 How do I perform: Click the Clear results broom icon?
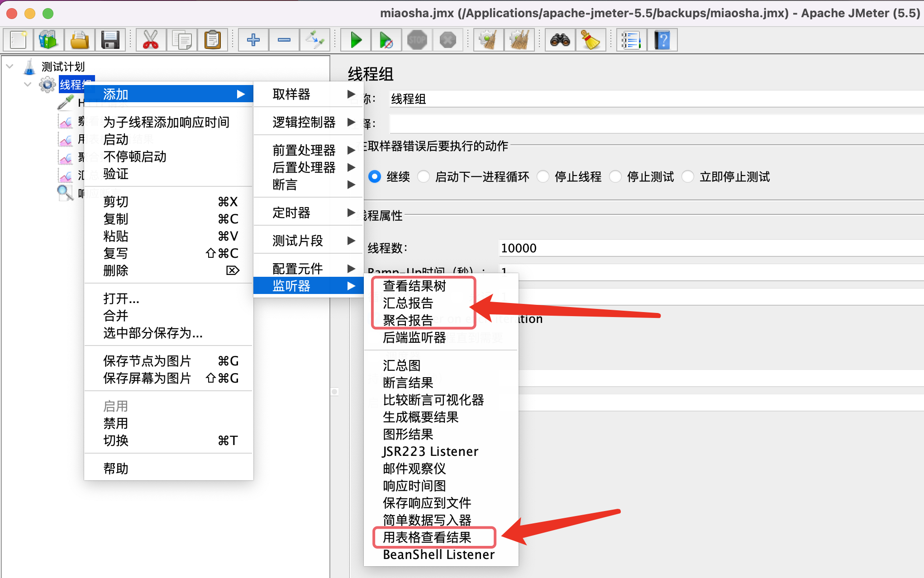(x=488, y=40)
